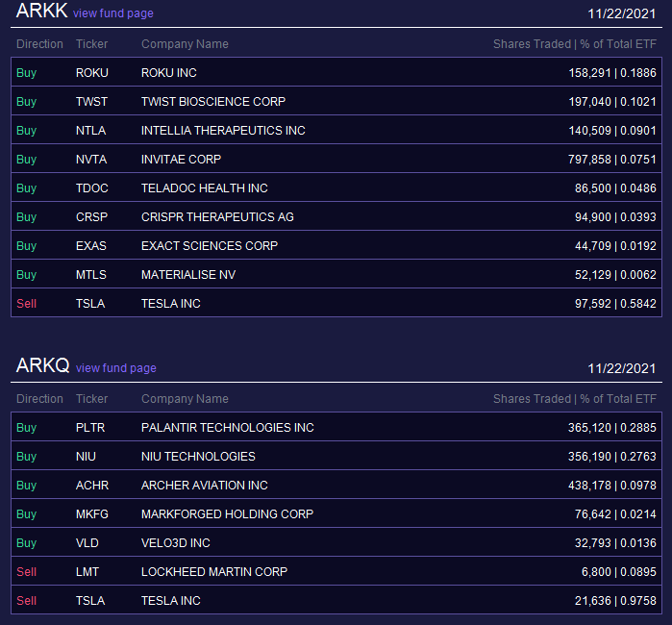672x625 pixels.
Task: Select the NTLA ticker cell
Action: (91, 131)
